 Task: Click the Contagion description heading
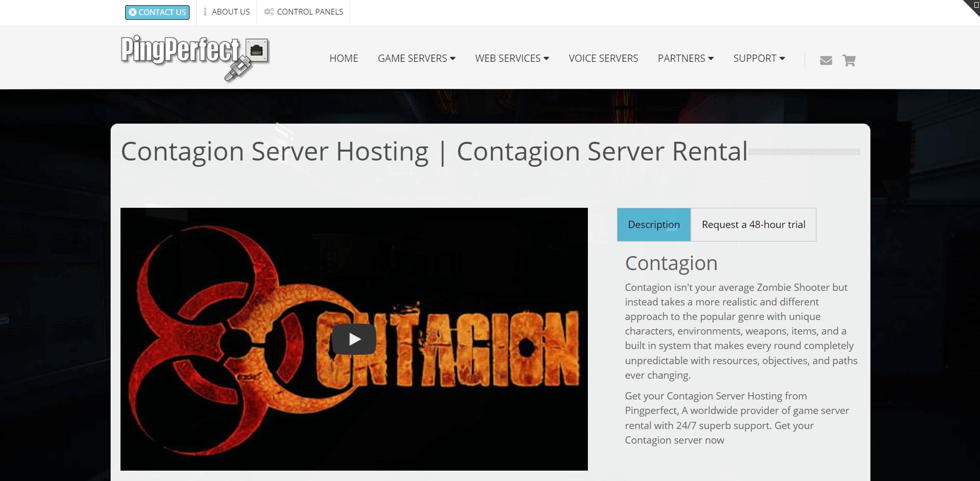coord(671,263)
